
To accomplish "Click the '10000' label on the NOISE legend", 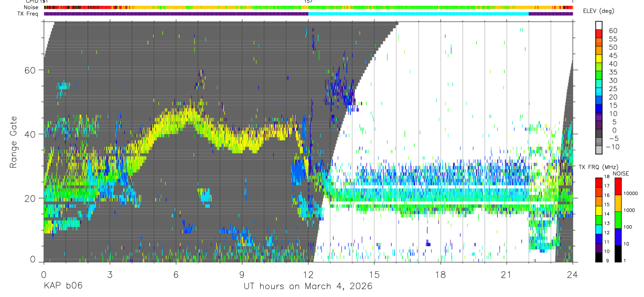I will point(631,193).
